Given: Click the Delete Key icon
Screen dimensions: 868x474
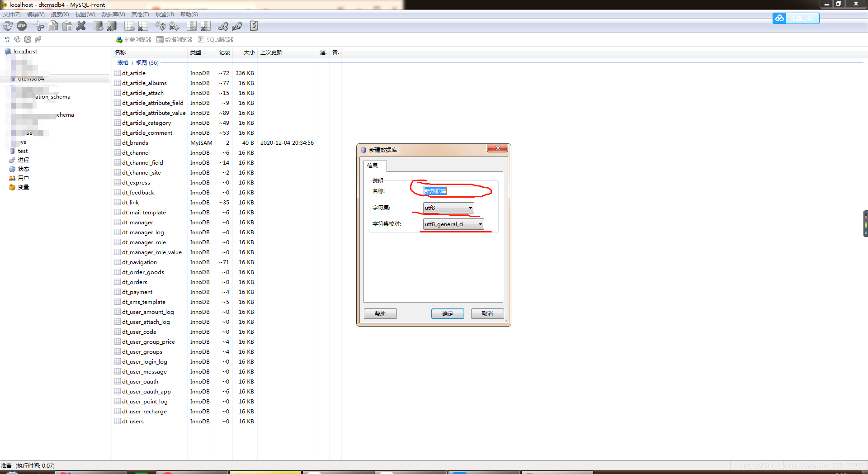Looking at the screenshot, I should 175,26.
